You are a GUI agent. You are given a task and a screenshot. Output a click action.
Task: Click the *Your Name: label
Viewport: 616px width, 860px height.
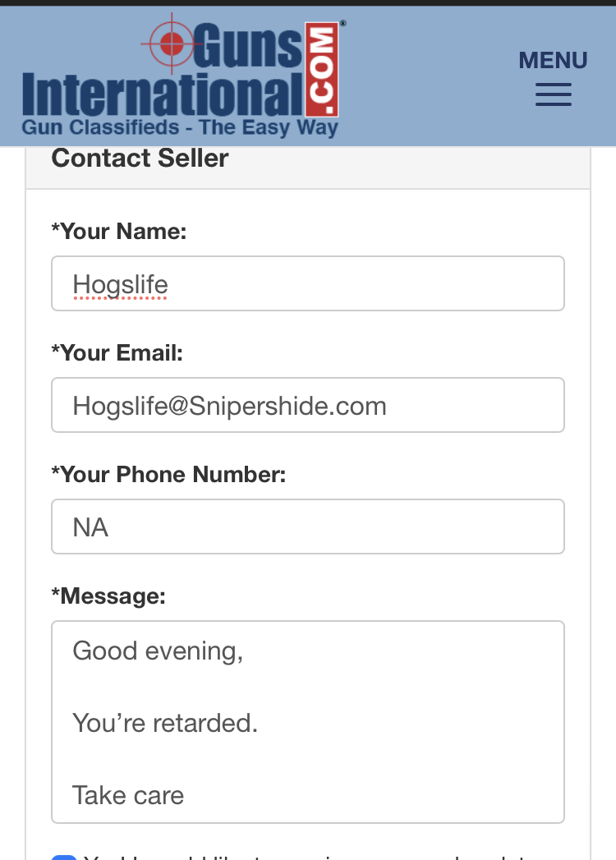(119, 232)
